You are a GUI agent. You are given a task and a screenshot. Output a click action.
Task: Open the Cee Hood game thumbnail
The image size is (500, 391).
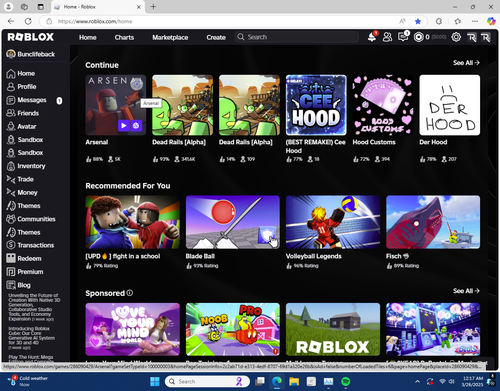(x=316, y=105)
